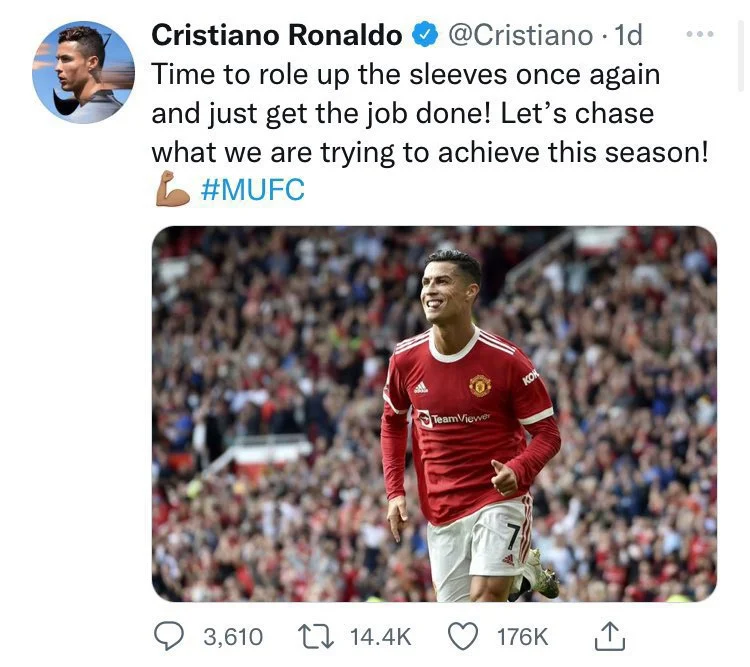The width and height of the screenshot is (750, 667).
Task: Click the @Cristiano handle
Action: pyautogui.click(x=520, y=35)
